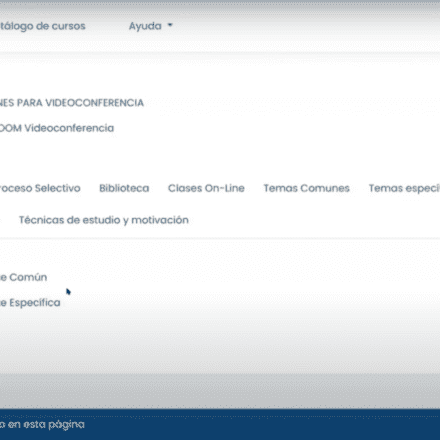The height and width of the screenshot is (440, 440).
Task: Open the Clases On-Line tab
Action: [206, 188]
